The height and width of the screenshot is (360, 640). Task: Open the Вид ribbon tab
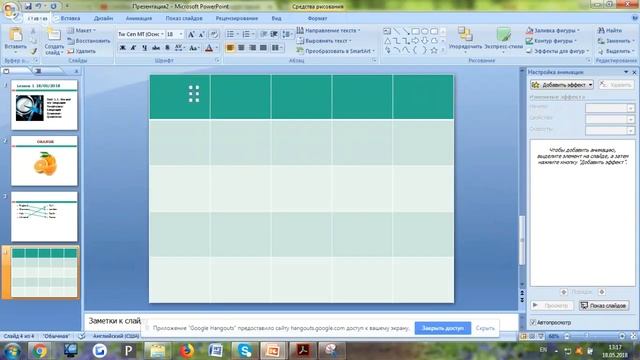click(276, 18)
